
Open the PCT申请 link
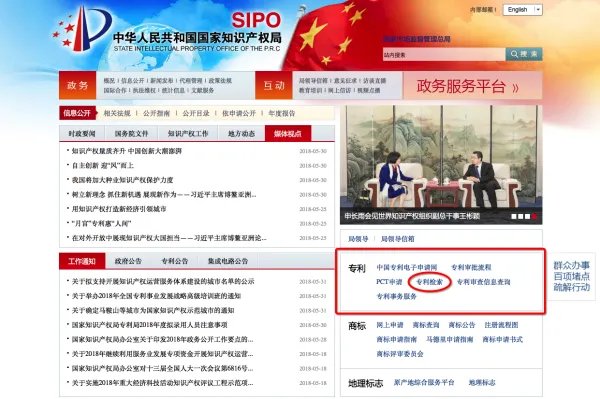coord(389,282)
